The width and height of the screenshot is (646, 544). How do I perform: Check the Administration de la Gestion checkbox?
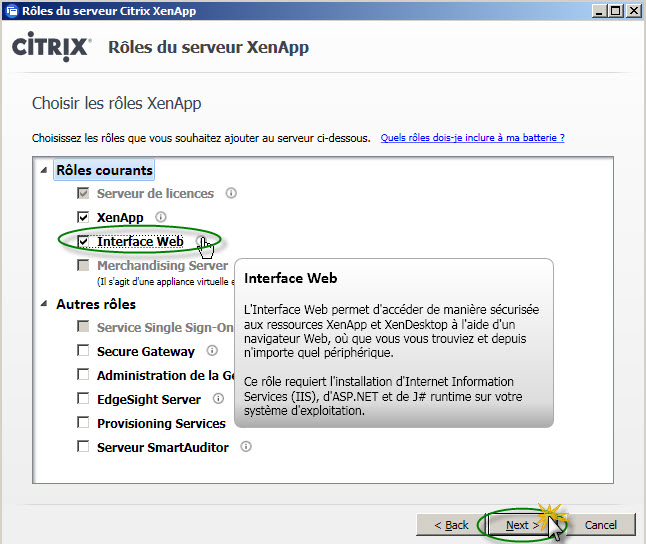tap(83, 375)
